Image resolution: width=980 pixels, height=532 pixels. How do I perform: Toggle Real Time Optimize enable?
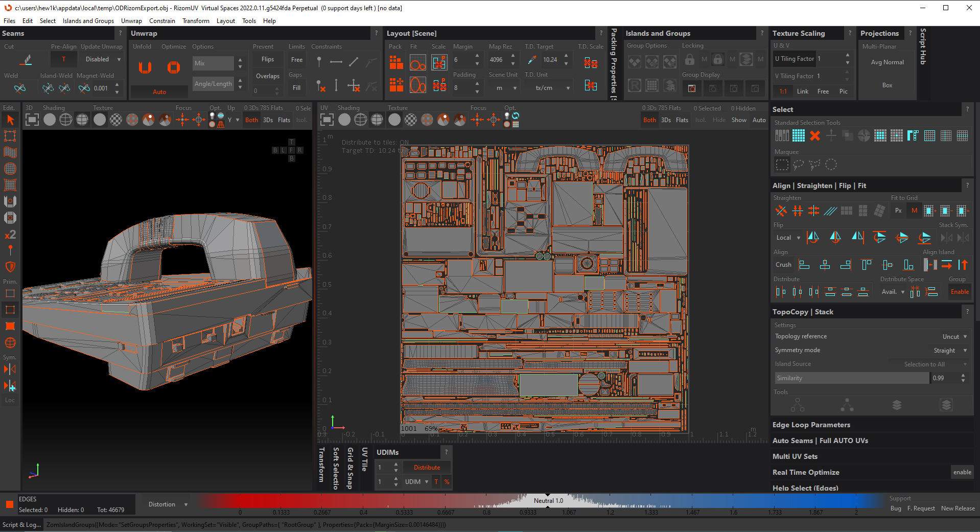[962, 472]
